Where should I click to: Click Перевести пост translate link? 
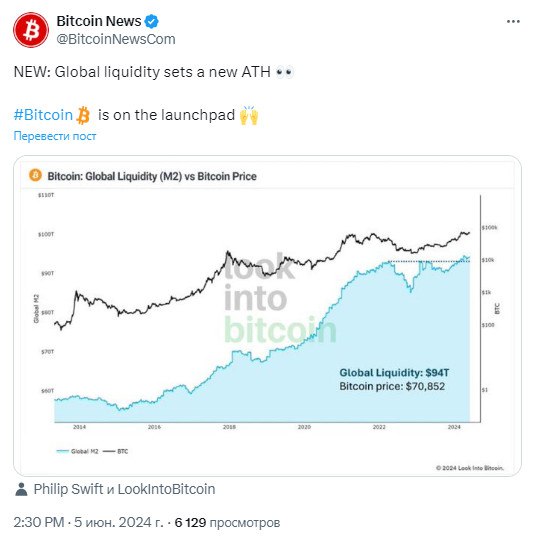tap(55, 136)
